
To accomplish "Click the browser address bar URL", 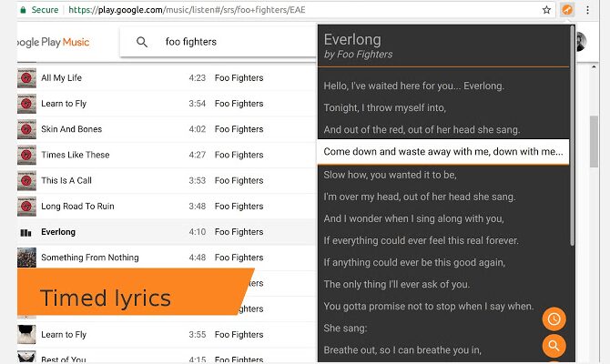I will click(x=187, y=10).
